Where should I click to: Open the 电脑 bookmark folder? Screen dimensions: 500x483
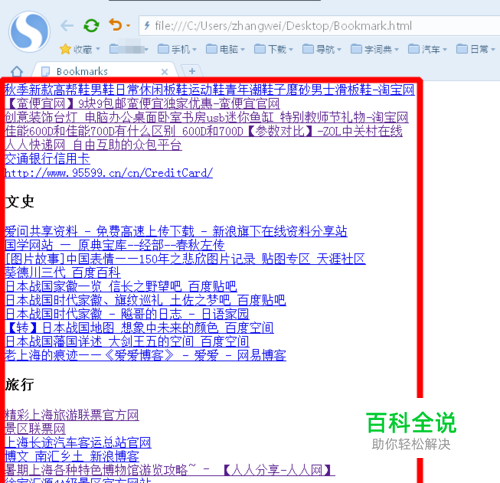225,49
